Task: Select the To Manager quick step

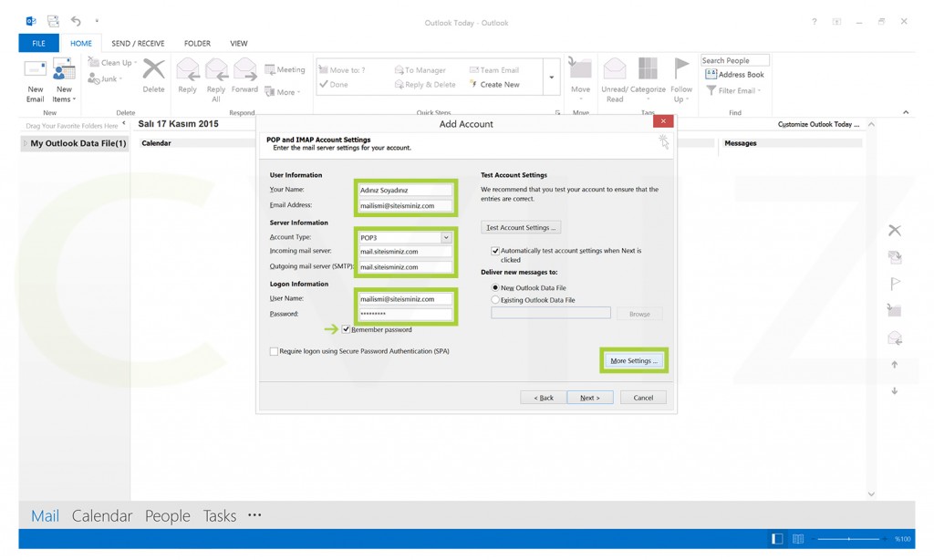Action: (x=420, y=70)
